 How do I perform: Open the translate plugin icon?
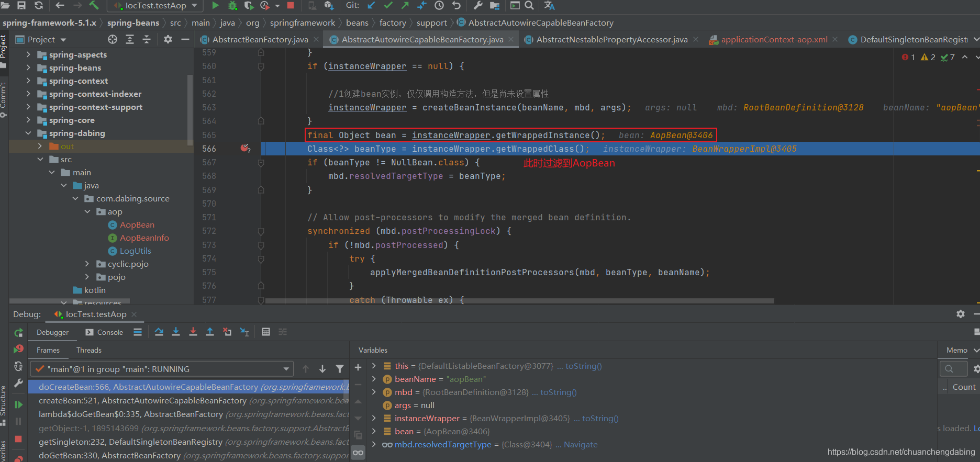pos(549,5)
